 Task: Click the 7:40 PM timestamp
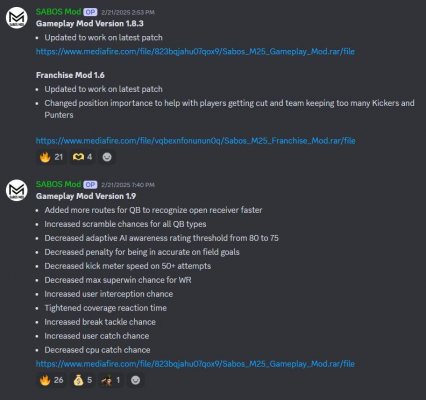pyautogui.click(x=128, y=185)
